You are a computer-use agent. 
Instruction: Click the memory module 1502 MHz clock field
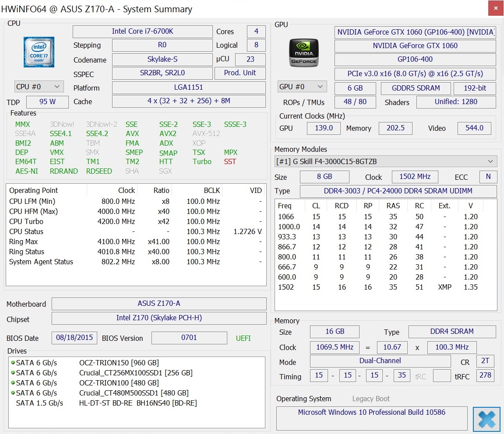(415, 177)
